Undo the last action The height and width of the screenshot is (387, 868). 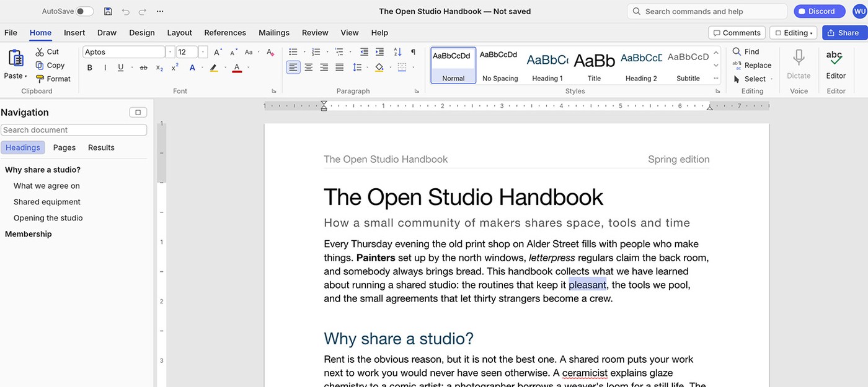(x=126, y=11)
